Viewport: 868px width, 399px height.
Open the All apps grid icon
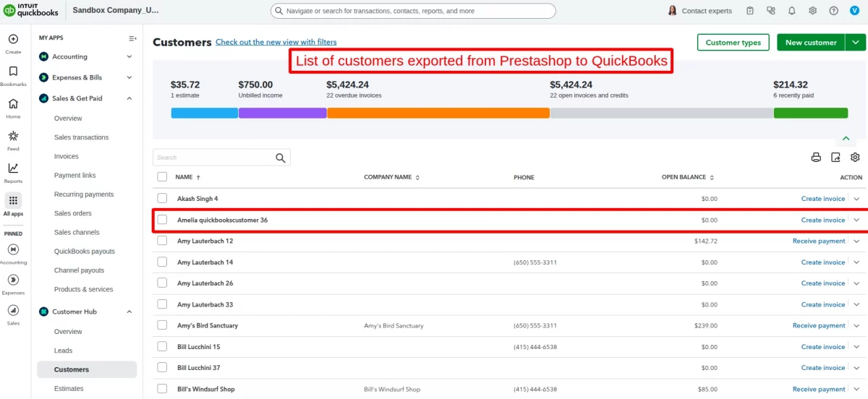click(13, 200)
